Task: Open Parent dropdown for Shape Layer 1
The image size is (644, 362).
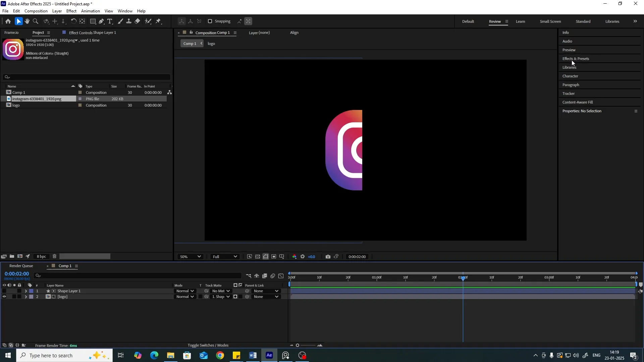Action: [266, 291]
